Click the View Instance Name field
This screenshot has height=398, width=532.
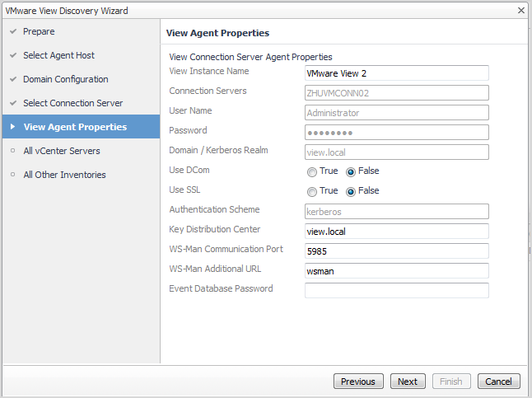tap(396, 73)
